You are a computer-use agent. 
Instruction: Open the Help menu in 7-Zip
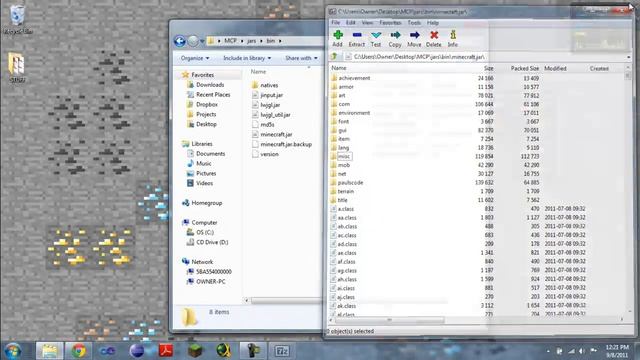click(x=433, y=23)
